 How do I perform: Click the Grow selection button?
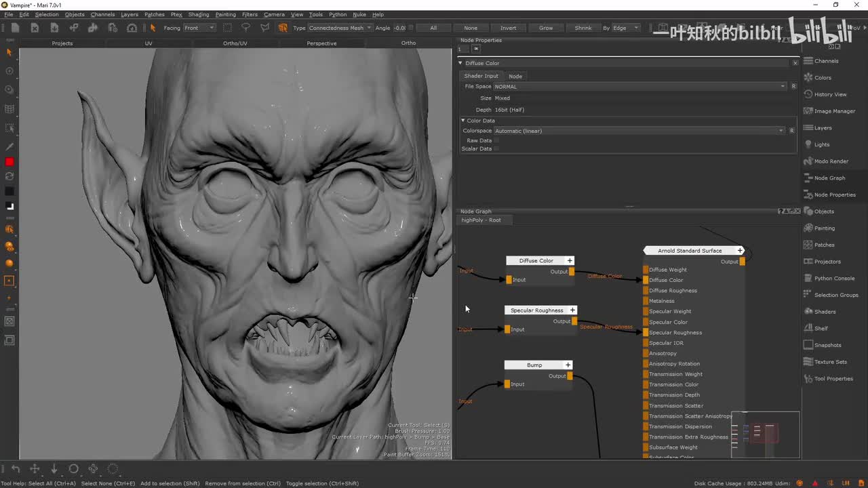pyautogui.click(x=546, y=28)
